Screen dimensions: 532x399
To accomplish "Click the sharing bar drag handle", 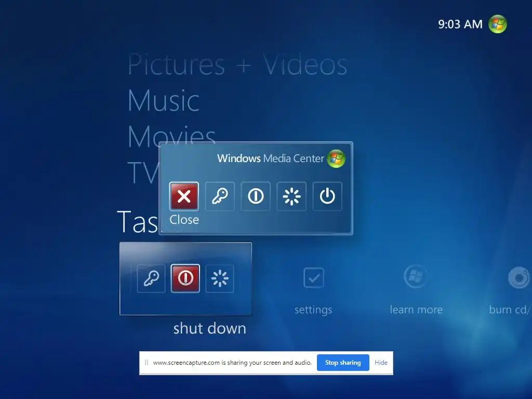I will click(x=147, y=363).
